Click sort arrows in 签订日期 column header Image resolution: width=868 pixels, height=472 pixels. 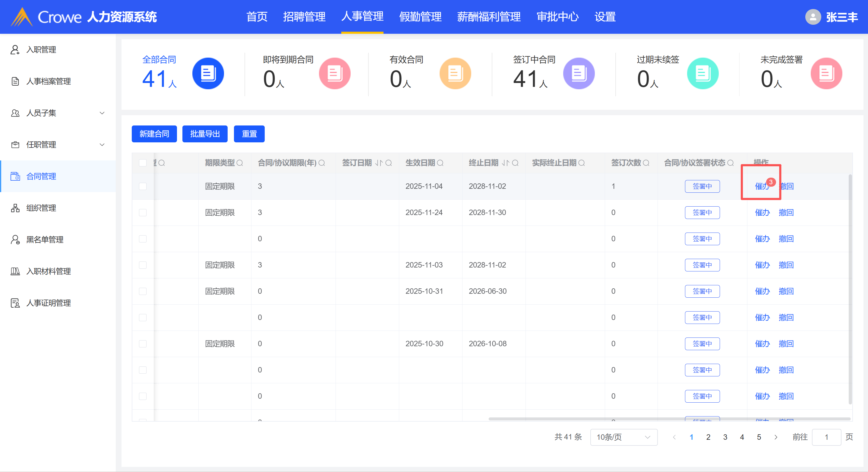pyautogui.click(x=379, y=163)
